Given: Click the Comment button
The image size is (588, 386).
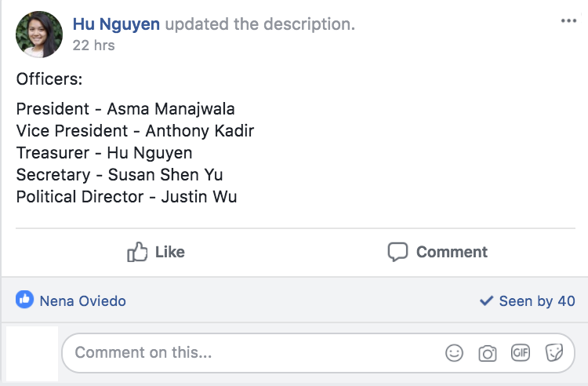Looking at the screenshot, I should tap(437, 252).
